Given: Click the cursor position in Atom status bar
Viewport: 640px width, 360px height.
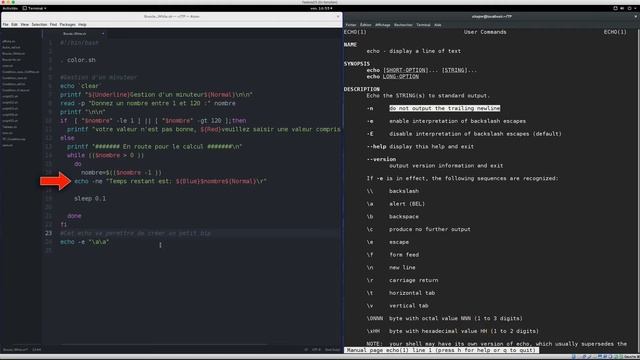Looking at the screenshot, I should click(x=37, y=350).
